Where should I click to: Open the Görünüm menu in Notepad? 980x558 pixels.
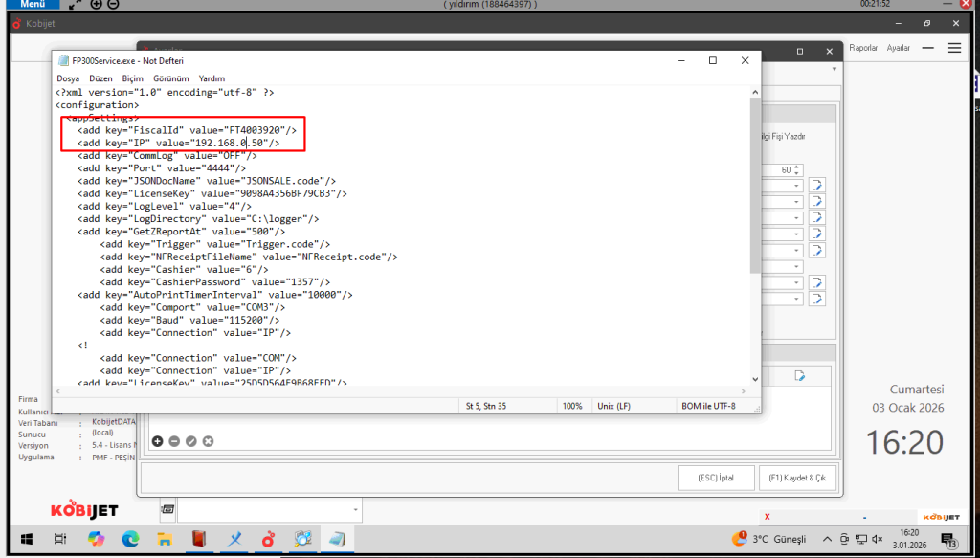(170, 78)
